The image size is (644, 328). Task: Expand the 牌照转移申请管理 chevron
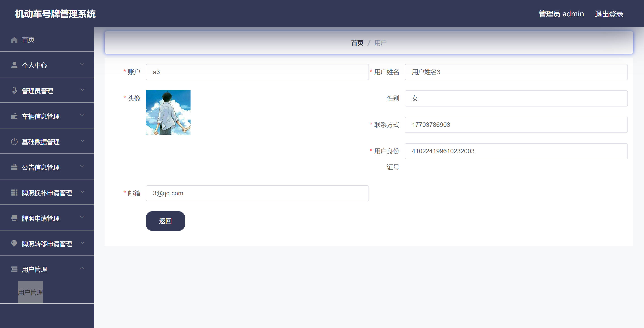(x=82, y=243)
